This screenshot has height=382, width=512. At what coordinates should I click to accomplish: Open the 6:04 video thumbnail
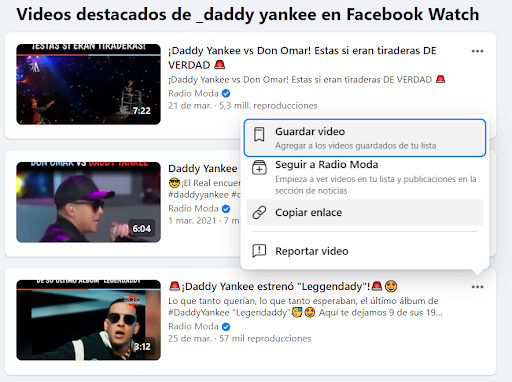pyautogui.click(x=88, y=202)
